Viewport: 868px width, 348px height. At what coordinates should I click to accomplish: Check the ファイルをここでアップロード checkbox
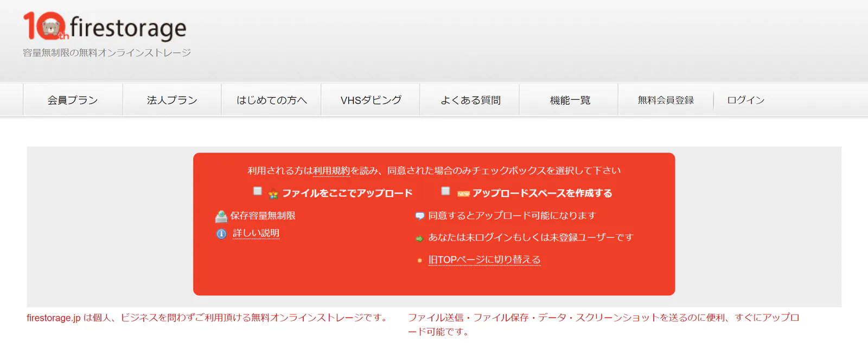[x=258, y=191]
